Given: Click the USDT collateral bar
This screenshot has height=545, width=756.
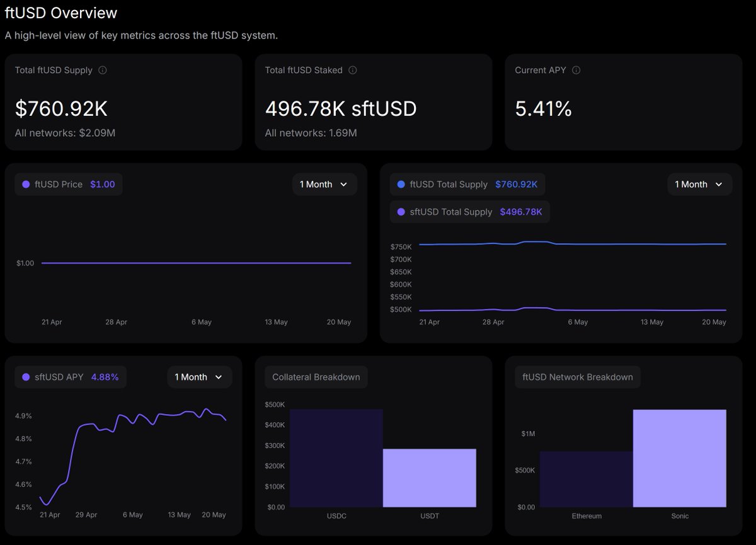Looking at the screenshot, I should tap(430, 478).
